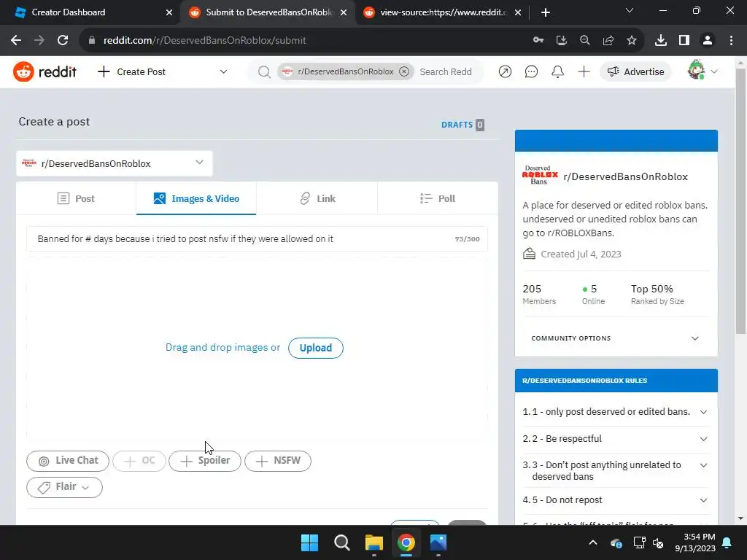
Task: Open the Chrome profile icon
Action: click(708, 41)
